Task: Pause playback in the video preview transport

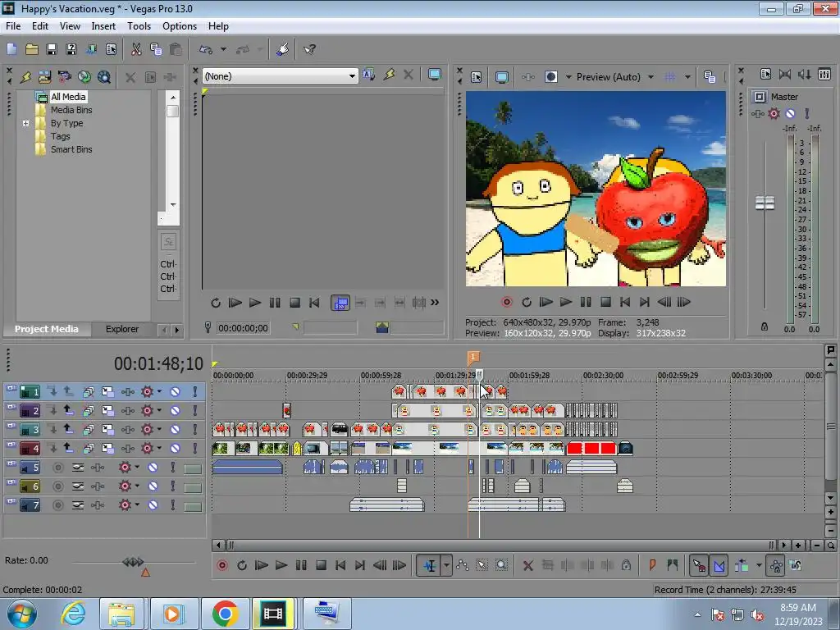Action: coord(586,302)
